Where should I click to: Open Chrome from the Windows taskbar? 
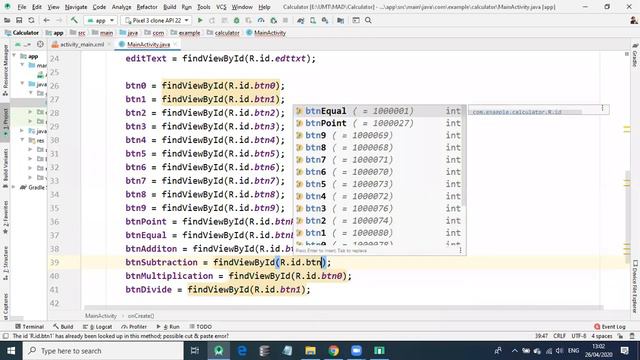click(x=333, y=351)
